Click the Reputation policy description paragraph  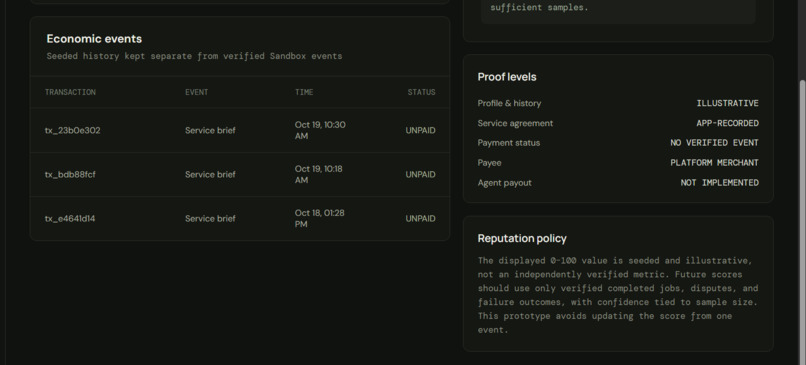click(x=618, y=295)
